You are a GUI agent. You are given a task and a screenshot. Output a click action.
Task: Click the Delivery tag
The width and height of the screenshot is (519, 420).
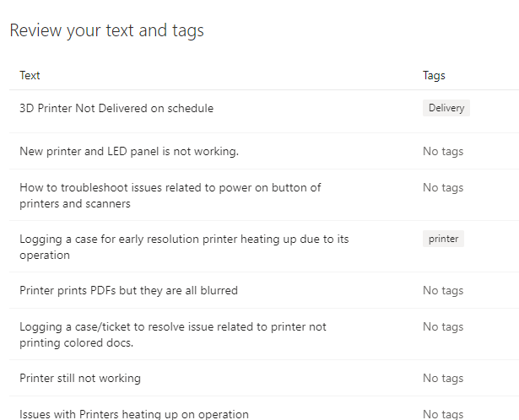click(446, 108)
